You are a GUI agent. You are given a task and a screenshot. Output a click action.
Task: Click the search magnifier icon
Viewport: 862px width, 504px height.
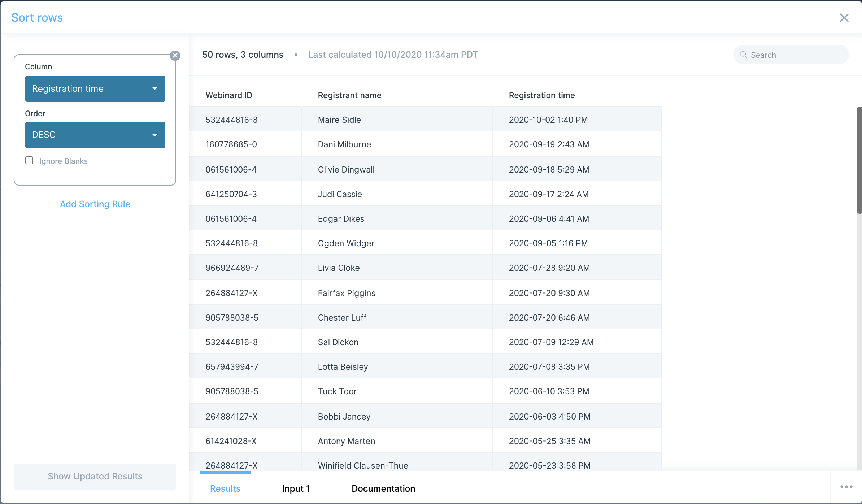[743, 55]
